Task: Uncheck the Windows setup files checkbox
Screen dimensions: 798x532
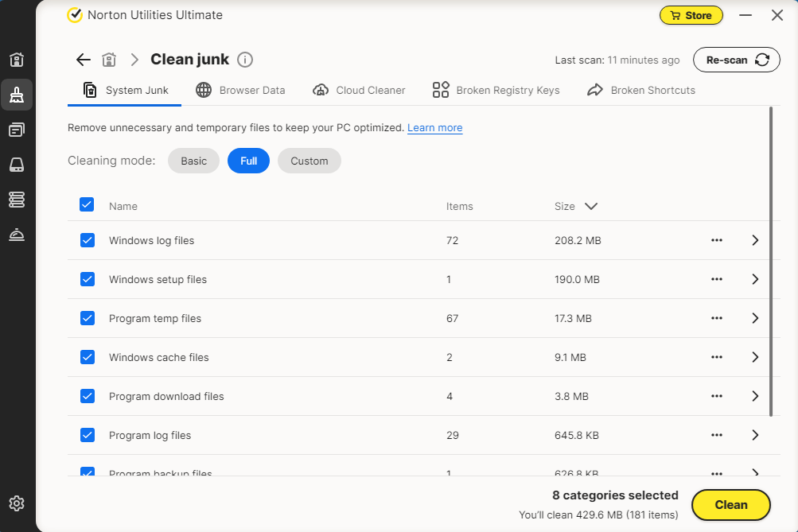Action: click(x=88, y=279)
